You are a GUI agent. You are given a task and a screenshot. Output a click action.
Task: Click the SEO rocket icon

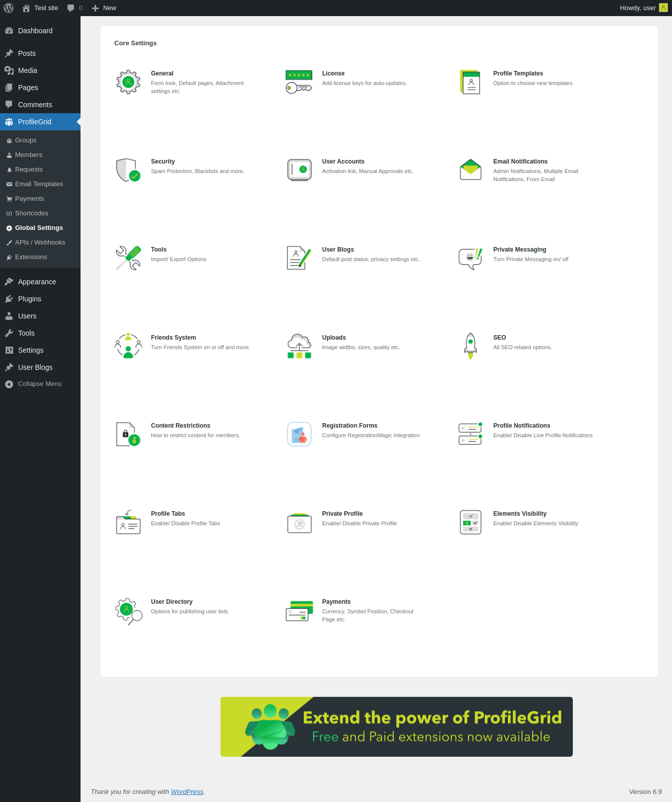(471, 346)
